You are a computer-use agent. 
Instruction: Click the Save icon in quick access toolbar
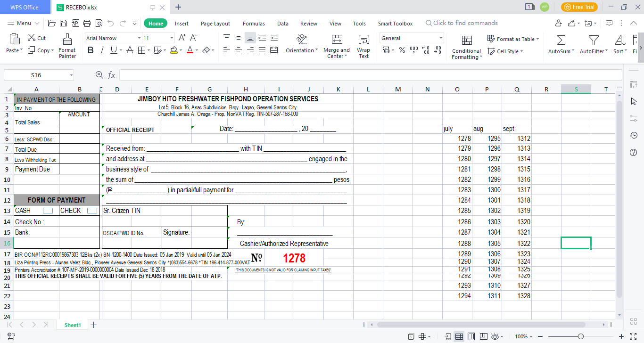[x=63, y=23]
